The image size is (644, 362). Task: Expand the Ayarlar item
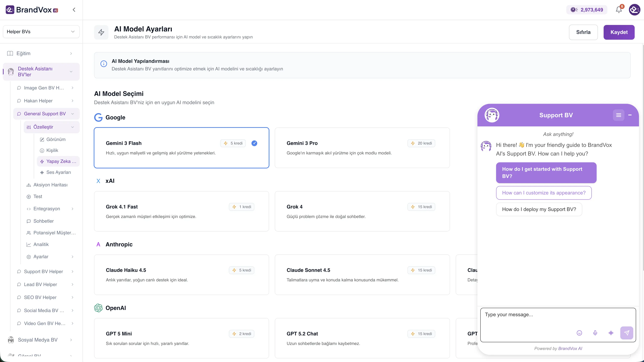52,257
